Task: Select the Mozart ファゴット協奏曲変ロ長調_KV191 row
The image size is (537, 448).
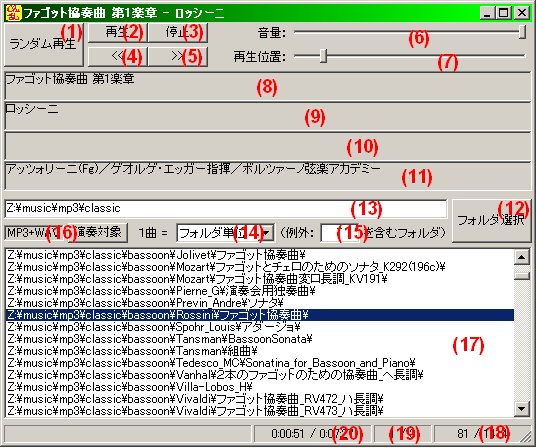Action: click(x=260, y=279)
